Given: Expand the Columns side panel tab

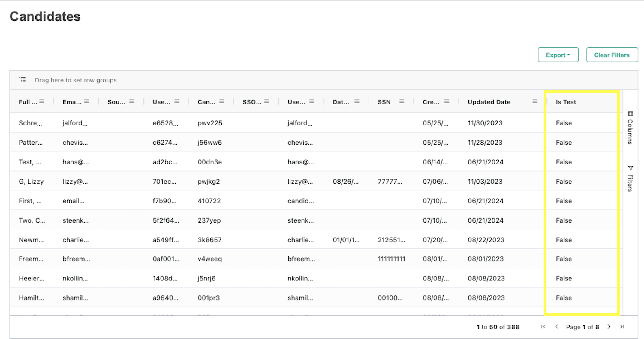Looking at the screenshot, I should pos(630,128).
